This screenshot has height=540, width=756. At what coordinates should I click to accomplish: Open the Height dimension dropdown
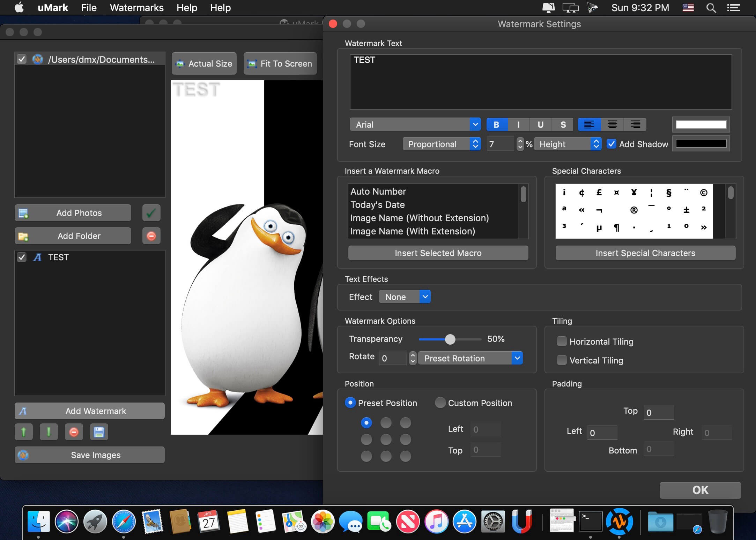(x=568, y=144)
